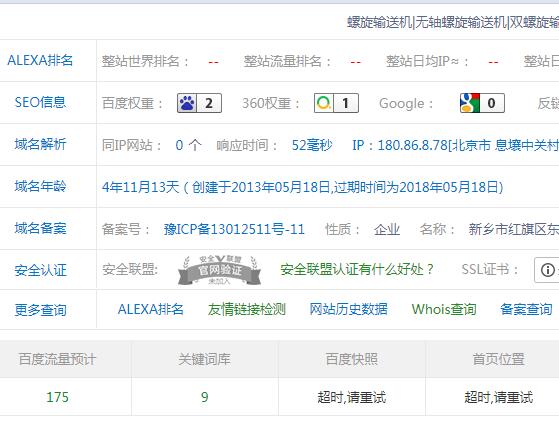Click the SSL certificate info icon

click(547, 270)
